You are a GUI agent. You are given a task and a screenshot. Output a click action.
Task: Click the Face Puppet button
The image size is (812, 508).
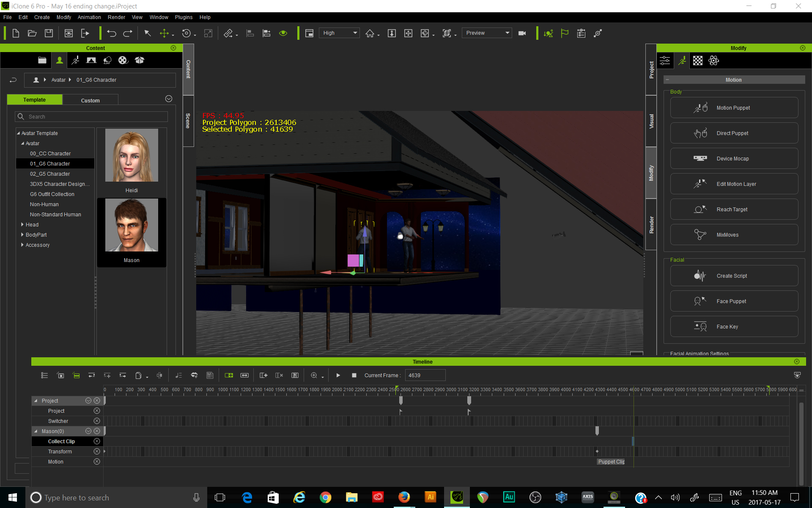pos(734,301)
